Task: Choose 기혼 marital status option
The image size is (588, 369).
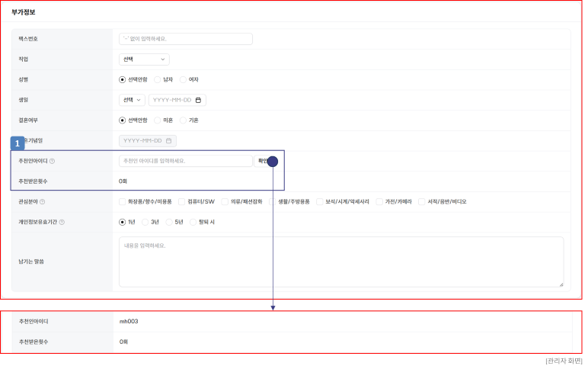Action: coord(183,120)
